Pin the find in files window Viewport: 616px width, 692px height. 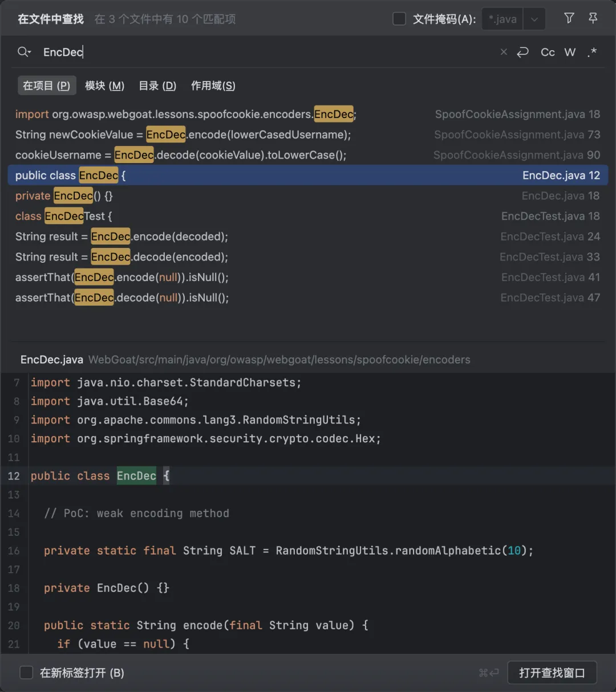tap(593, 18)
